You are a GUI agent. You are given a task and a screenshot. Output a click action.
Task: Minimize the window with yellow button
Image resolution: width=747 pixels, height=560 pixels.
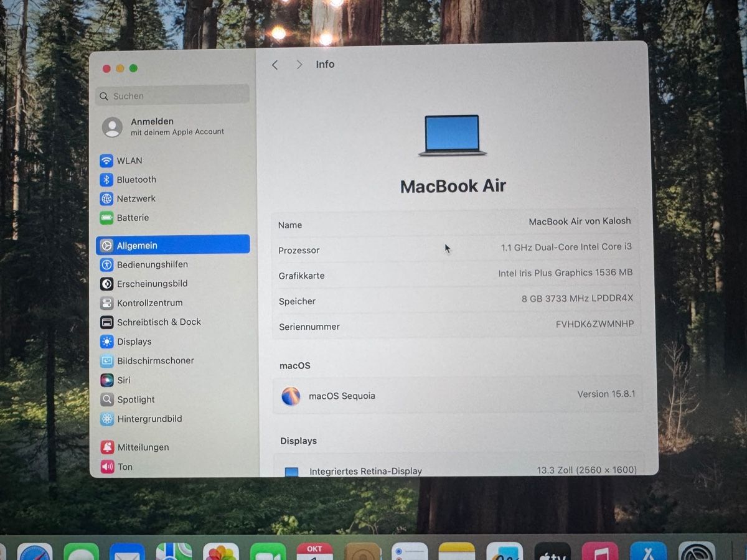tap(120, 68)
